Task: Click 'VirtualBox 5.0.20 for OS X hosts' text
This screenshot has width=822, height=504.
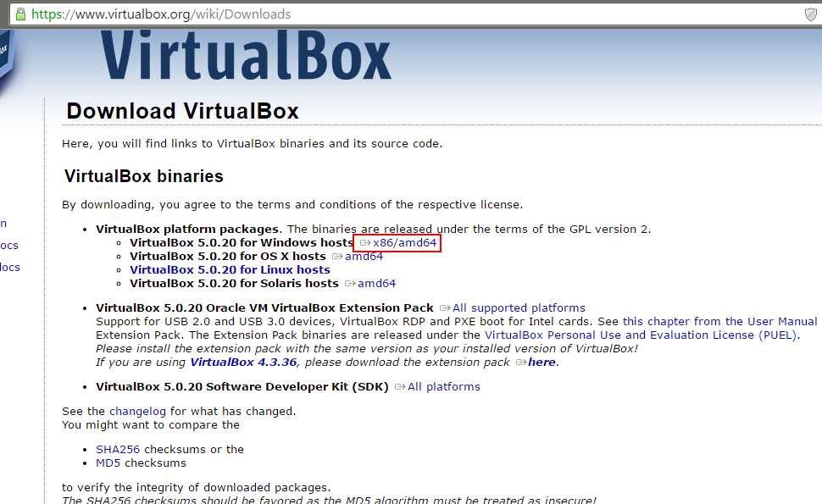Action: [228, 256]
